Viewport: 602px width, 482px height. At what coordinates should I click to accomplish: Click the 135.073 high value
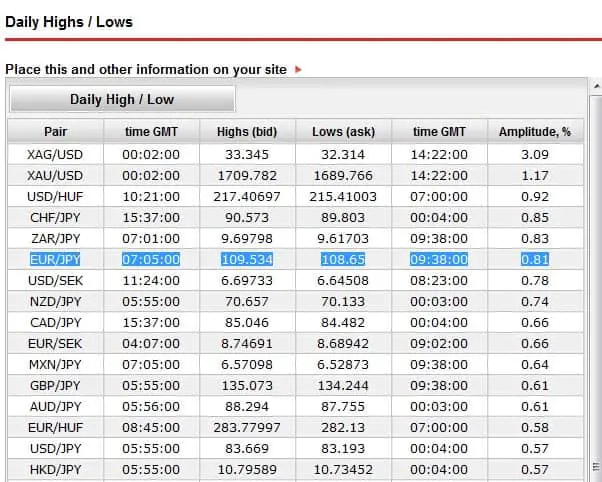pos(247,385)
